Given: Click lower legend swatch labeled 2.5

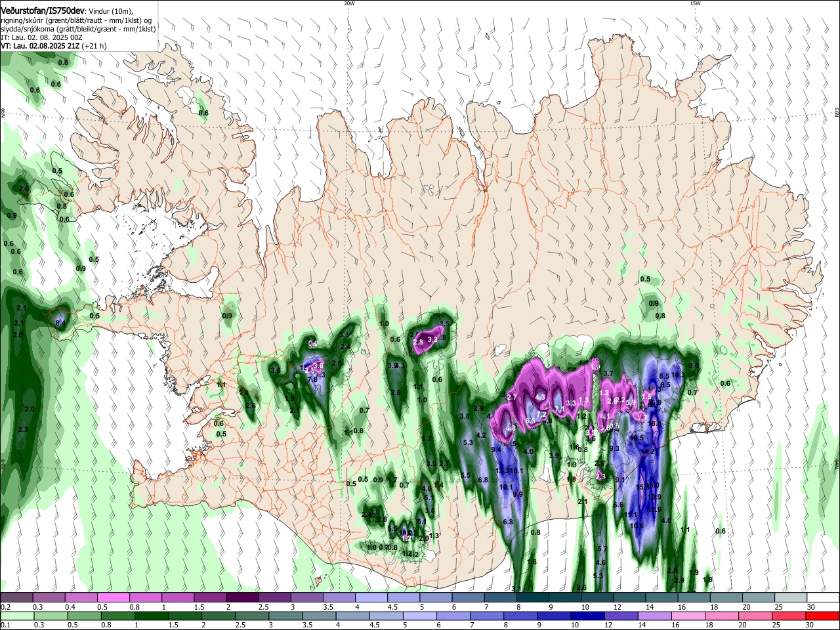Looking at the screenshot, I should coord(251,616).
